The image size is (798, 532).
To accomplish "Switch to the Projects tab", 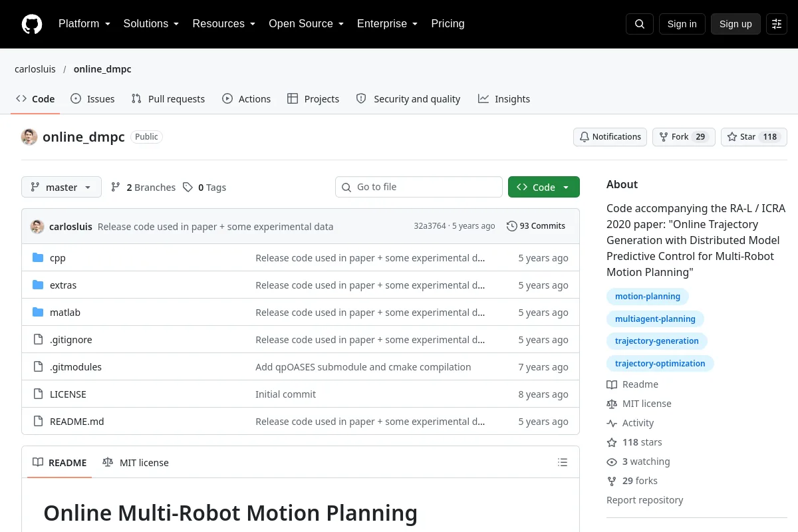I will tap(313, 99).
